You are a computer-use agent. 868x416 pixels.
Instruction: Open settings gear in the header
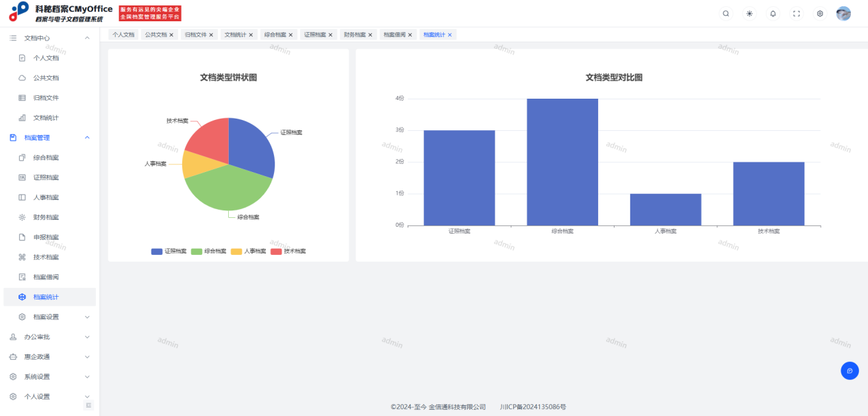pos(819,14)
